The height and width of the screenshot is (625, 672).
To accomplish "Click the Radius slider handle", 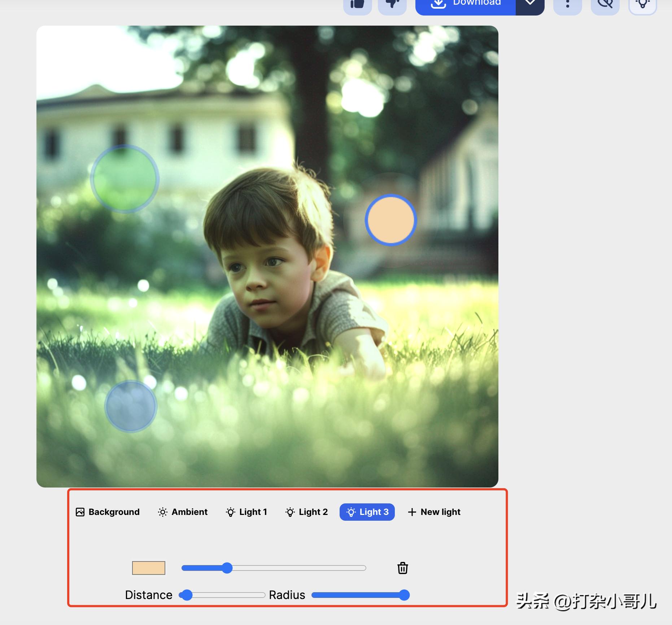I will [404, 595].
